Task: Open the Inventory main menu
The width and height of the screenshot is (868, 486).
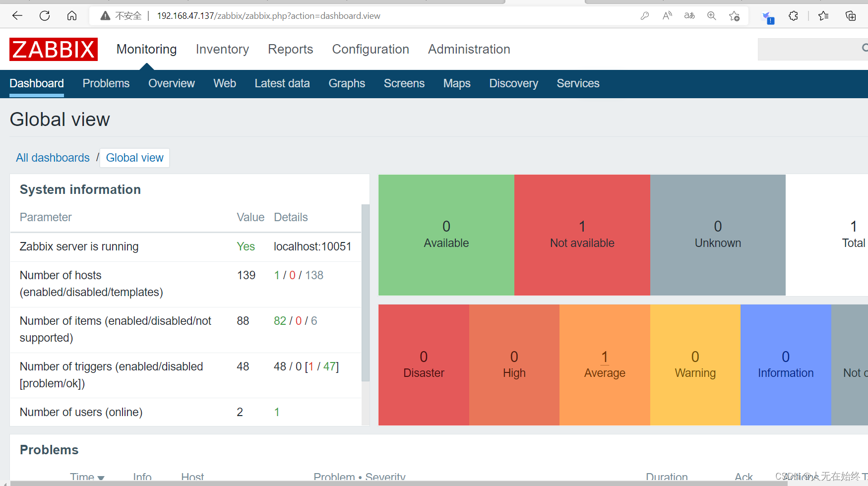Action: tap(222, 49)
